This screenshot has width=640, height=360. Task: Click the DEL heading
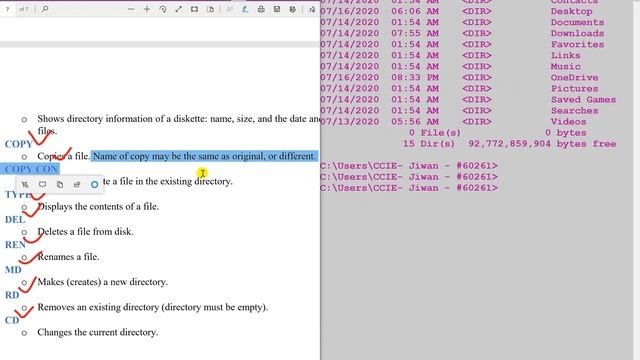coord(15,220)
